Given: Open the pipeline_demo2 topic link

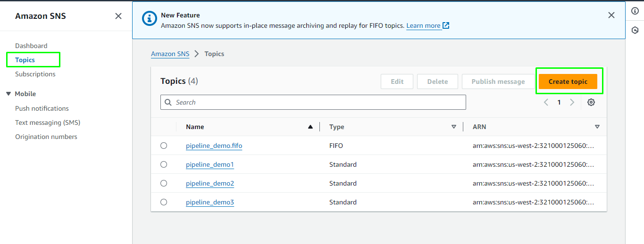Looking at the screenshot, I should pos(210,183).
